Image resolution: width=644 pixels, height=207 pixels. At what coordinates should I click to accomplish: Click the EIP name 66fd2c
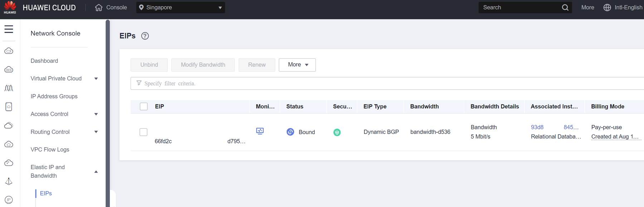pyautogui.click(x=163, y=141)
